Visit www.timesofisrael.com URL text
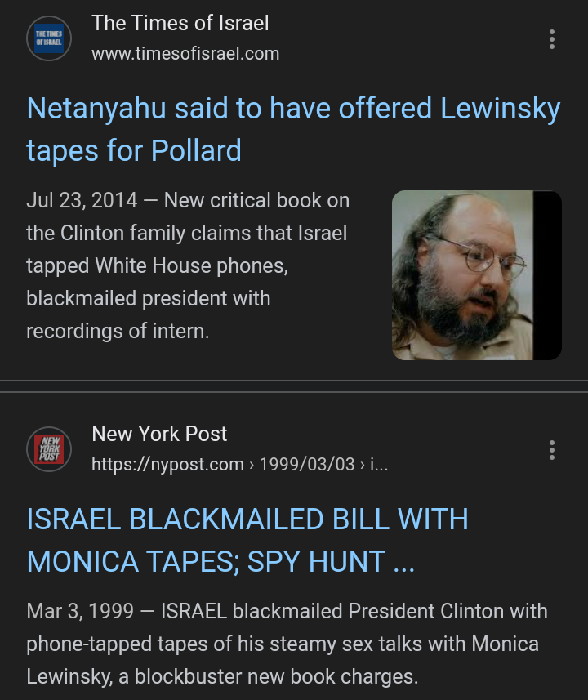 pos(185,54)
